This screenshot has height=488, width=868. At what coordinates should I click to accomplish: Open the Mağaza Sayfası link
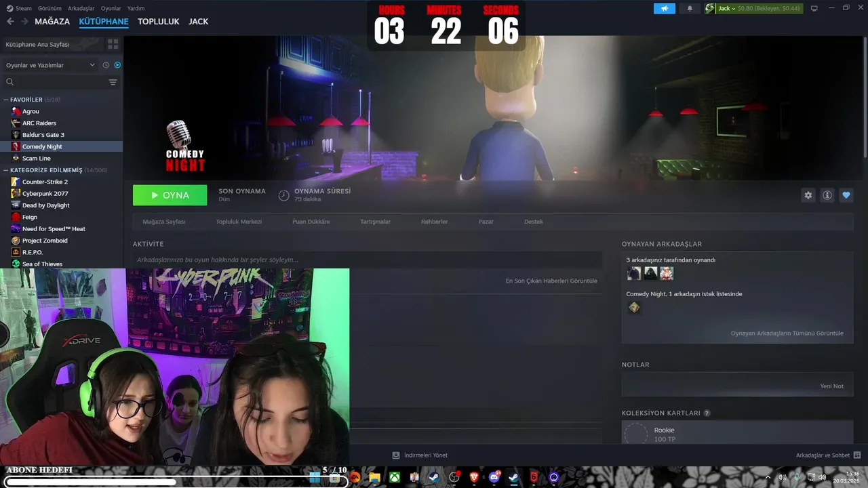point(163,222)
